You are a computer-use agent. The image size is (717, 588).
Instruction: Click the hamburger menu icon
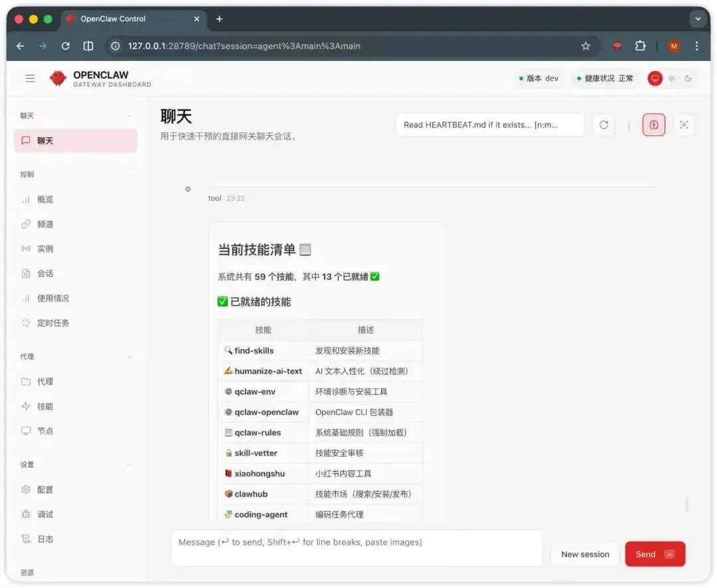tap(30, 79)
